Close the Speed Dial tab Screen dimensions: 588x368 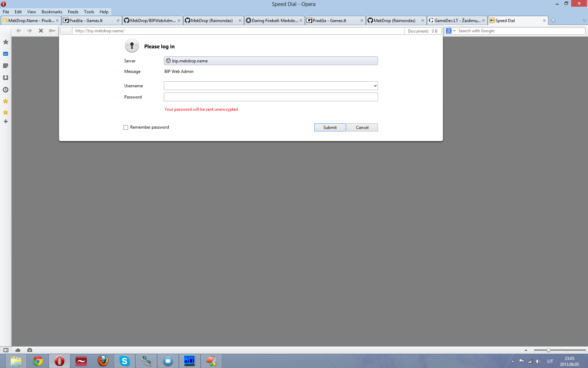pos(544,21)
